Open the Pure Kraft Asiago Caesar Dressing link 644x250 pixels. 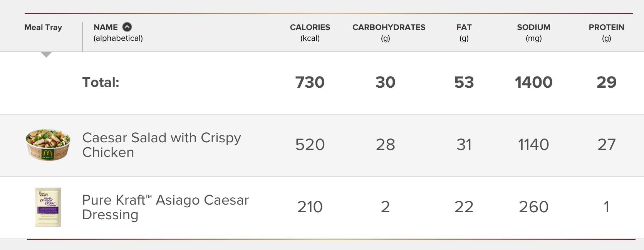tap(166, 207)
